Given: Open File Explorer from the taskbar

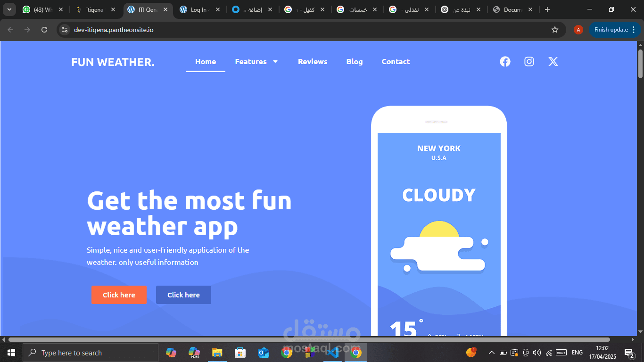Looking at the screenshot, I should coord(217,353).
